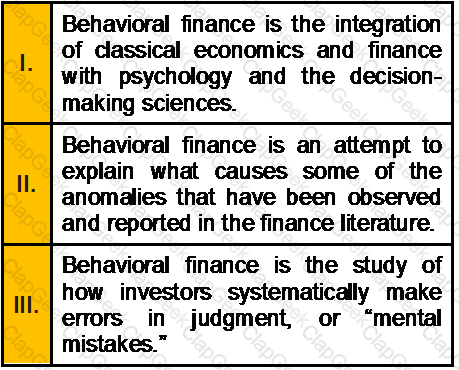Click the phrase "classical economics" in statement I

pyautogui.click(x=199, y=51)
